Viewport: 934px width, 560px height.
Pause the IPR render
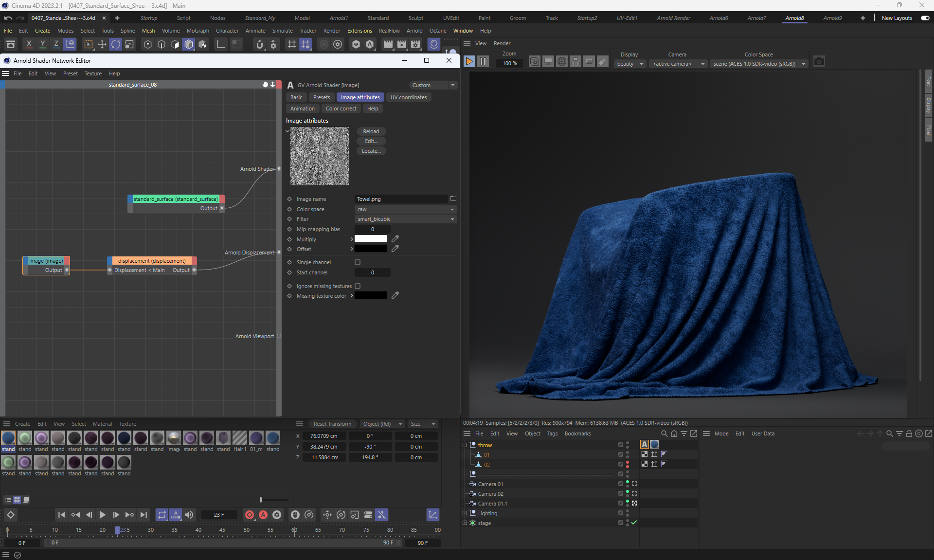pyautogui.click(x=483, y=61)
